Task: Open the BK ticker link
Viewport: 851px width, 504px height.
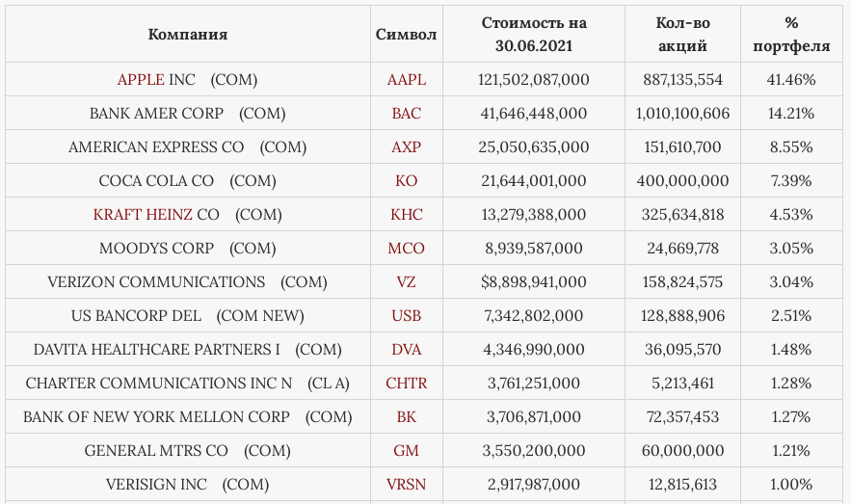Action: click(406, 416)
